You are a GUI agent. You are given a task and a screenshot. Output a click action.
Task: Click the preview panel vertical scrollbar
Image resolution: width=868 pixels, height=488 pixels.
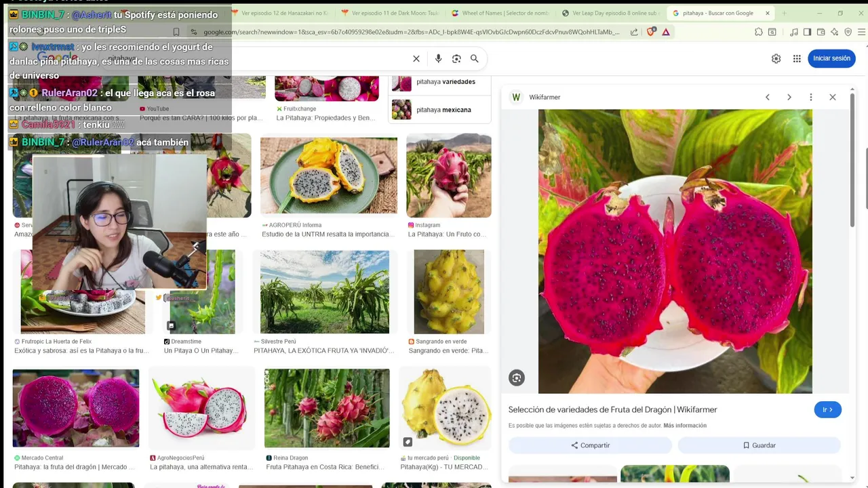point(852,160)
